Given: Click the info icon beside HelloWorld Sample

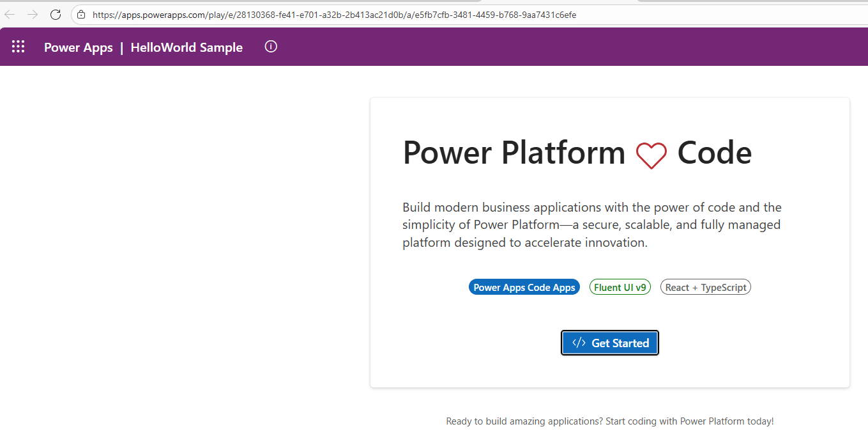Looking at the screenshot, I should tap(270, 46).
